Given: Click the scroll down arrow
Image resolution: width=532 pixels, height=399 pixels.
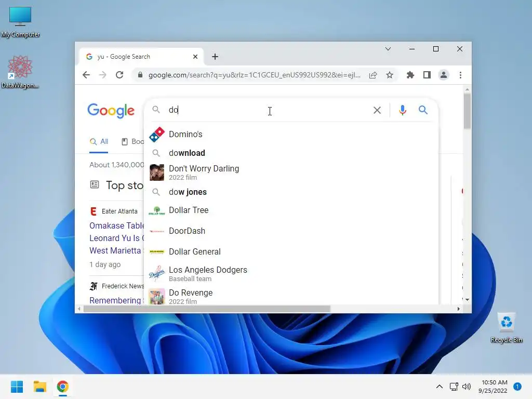Looking at the screenshot, I should tap(467, 300).
